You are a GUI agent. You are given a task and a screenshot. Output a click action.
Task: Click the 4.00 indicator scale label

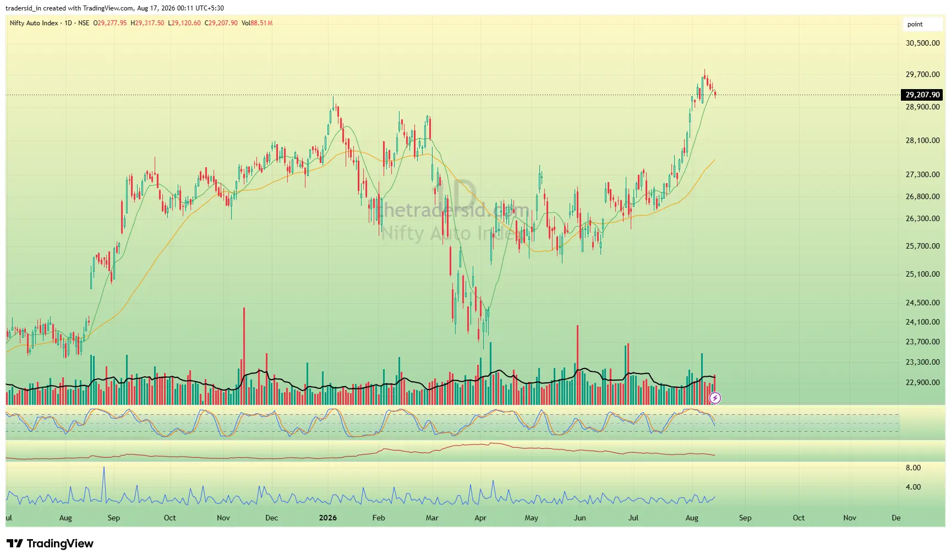click(x=913, y=487)
